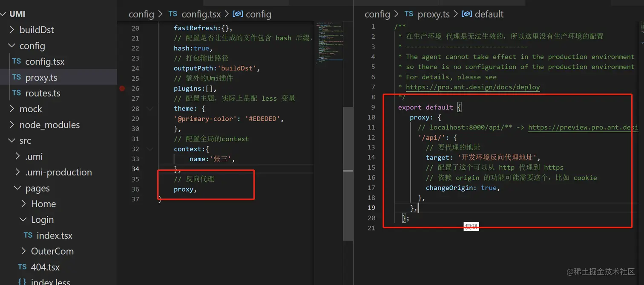Click '/api/' key on line 12
The image size is (644, 285).
click(431, 137)
